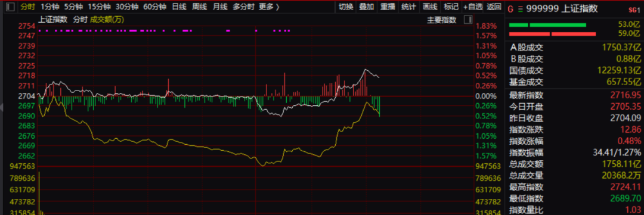Click the 指数涨跌 value 12.86
Screen dimensions: 644x215
point(630,130)
